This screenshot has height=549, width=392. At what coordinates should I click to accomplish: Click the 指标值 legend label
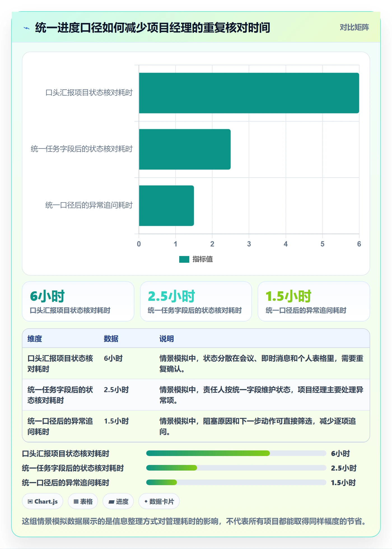[203, 259]
